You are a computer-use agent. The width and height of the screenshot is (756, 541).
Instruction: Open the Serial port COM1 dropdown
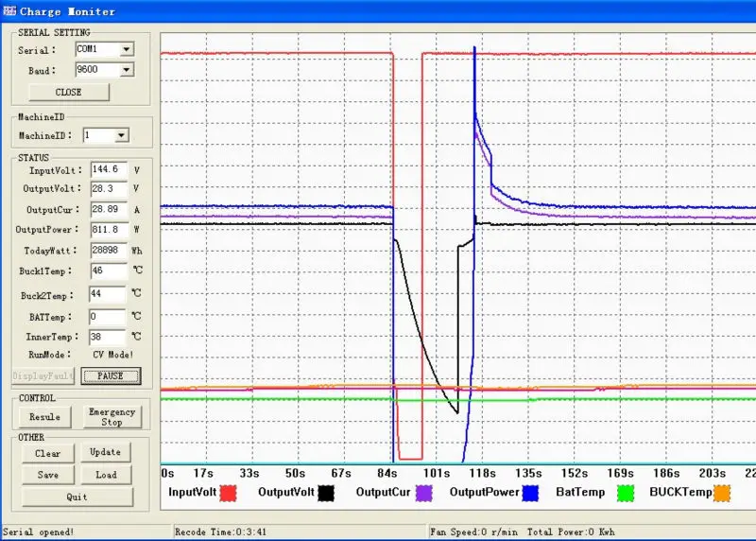point(127,49)
